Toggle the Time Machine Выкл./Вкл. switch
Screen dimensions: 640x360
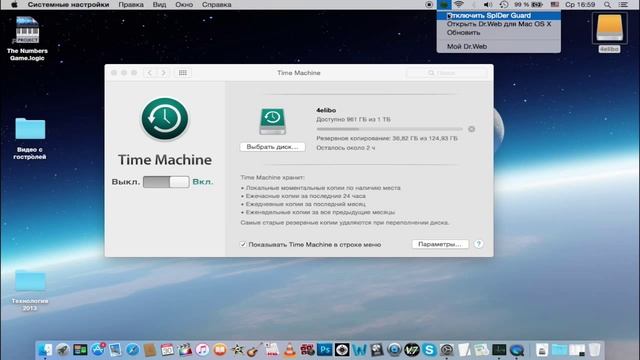tap(166, 182)
